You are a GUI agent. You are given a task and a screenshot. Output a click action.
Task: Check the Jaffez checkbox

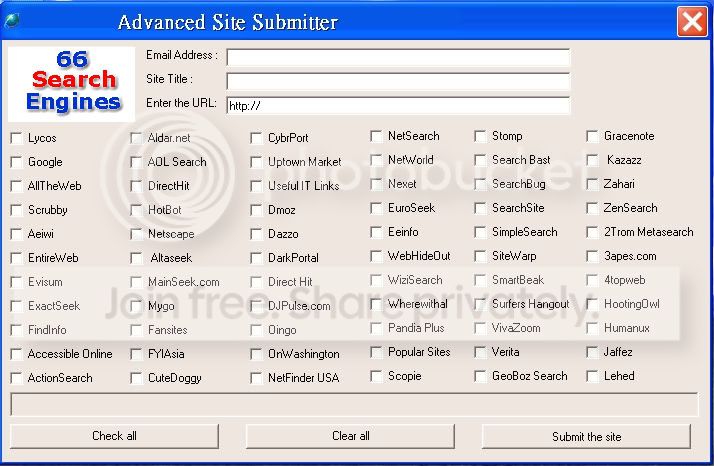pos(592,352)
